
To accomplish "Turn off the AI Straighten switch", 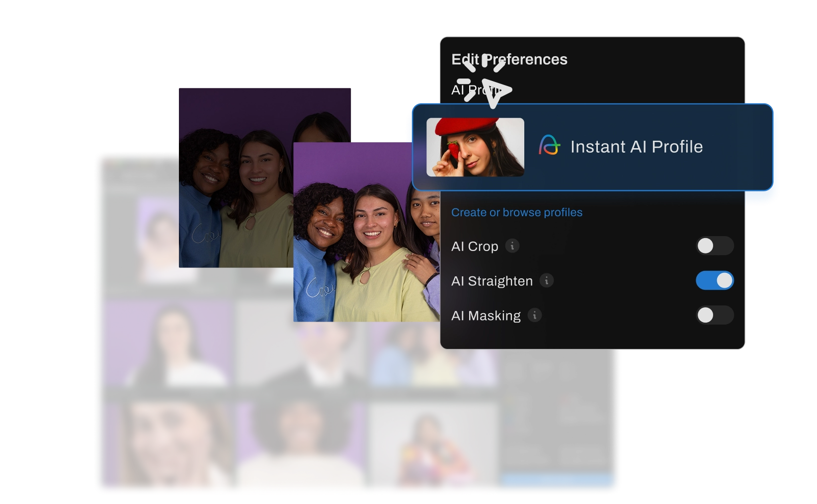I will click(715, 280).
